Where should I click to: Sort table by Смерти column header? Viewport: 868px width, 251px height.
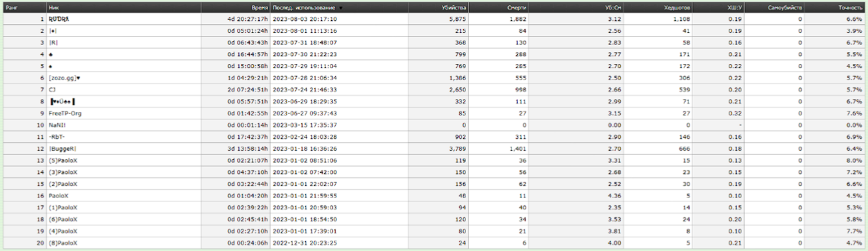click(x=517, y=8)
